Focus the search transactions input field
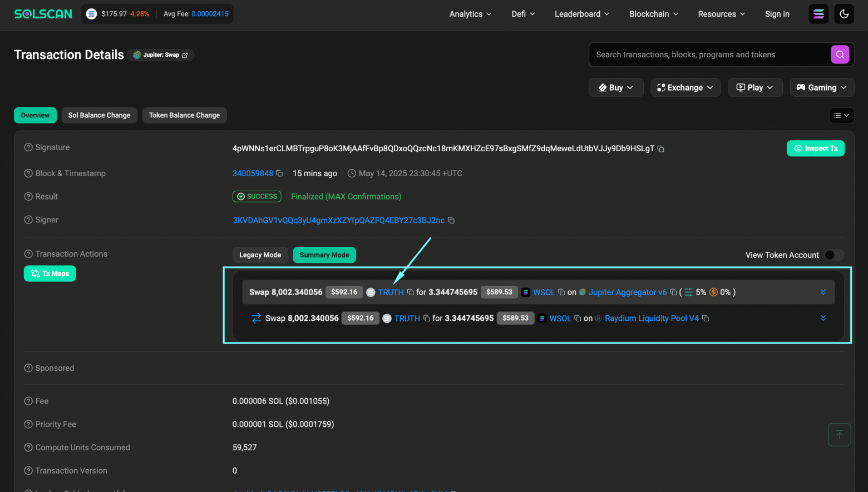Screen dimensions: 868x492 [708, 54]
